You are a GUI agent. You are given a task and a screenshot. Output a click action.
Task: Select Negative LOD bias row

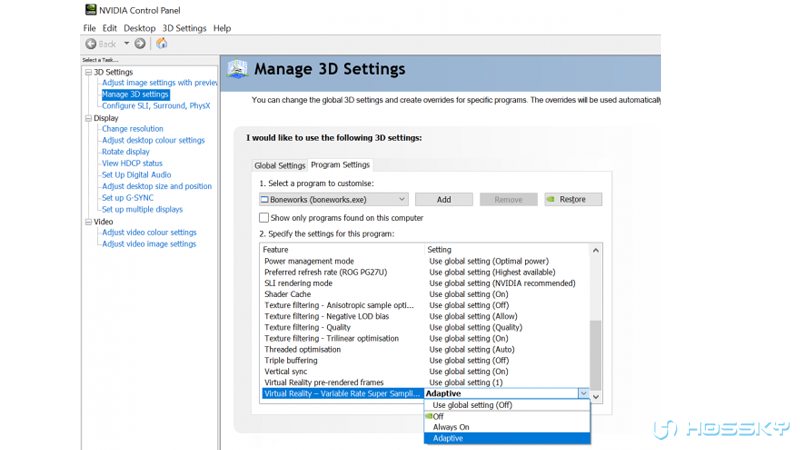pyautogui.click(x=426, y=316)
